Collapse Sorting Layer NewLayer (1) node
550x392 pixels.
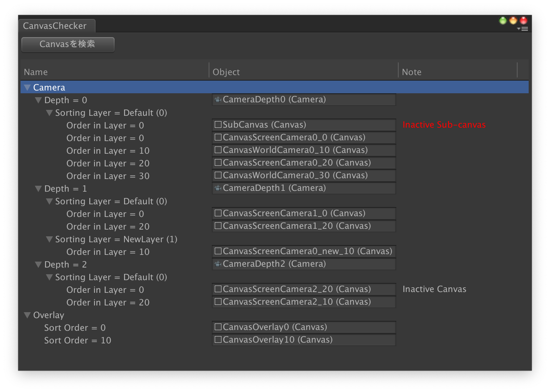[49, 239]
